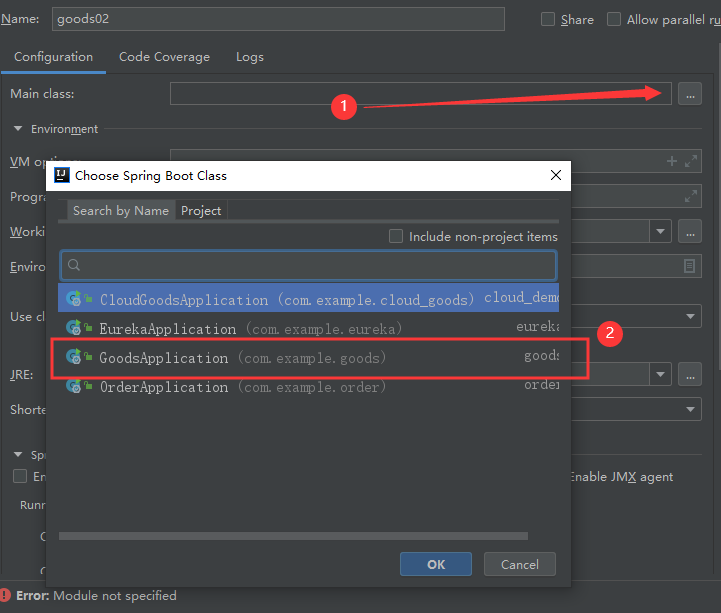
Task: Open the Use classpath of module dropdown
Action: click(690, 316)
